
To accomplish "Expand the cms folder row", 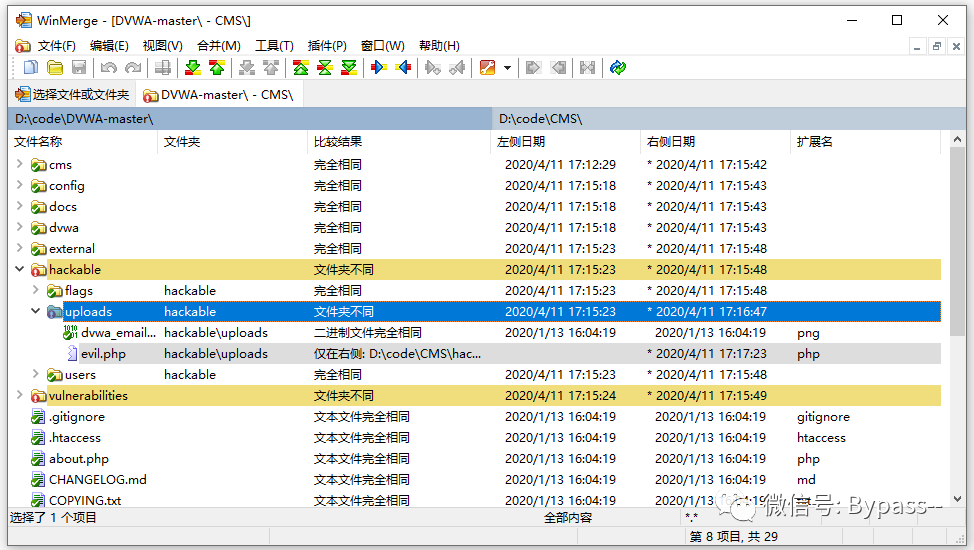I will tap(19, 164).
